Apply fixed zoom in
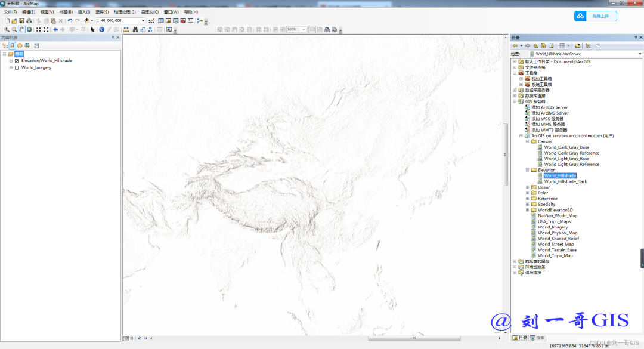 point(39,30)
